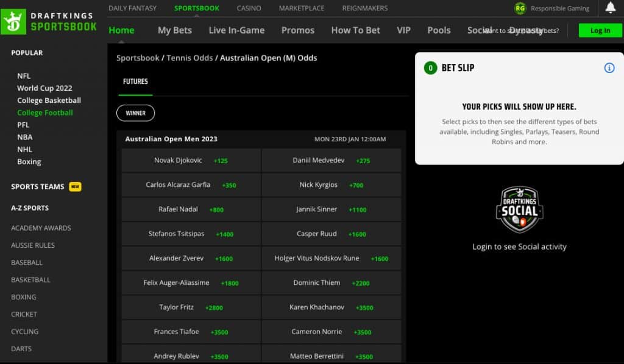Open Baseball in A-Z Sports
624x364 pixels.
pyautogui.click(x=27, y=263)
